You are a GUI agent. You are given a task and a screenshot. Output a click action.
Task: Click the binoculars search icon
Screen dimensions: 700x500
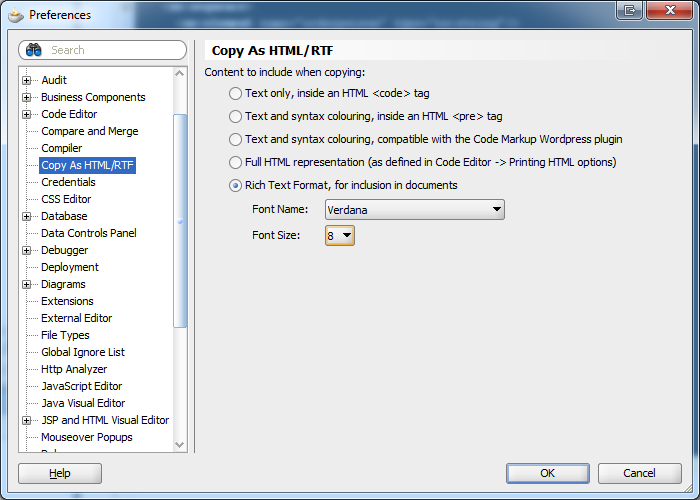pyautogui.click(x=34, y=50)
